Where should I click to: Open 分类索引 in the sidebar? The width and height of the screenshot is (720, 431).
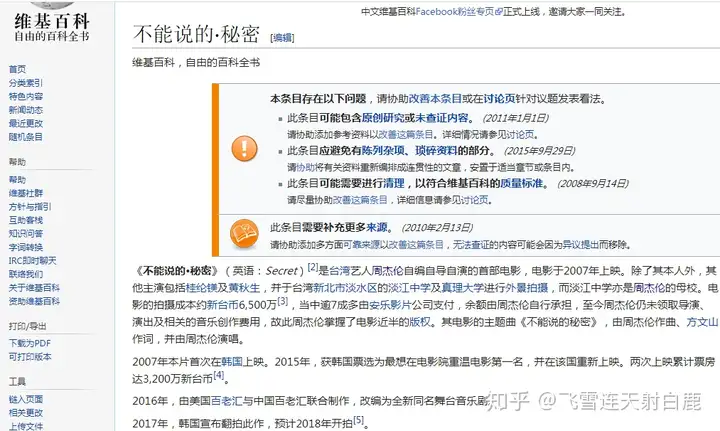point(26,83)
